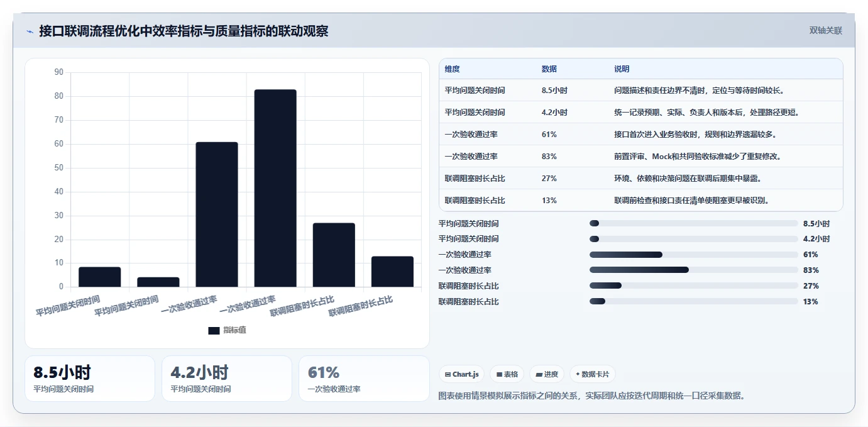Open the 61% 一次验收通过率 data card
The image size is (868, 427).
click(364, 379)
